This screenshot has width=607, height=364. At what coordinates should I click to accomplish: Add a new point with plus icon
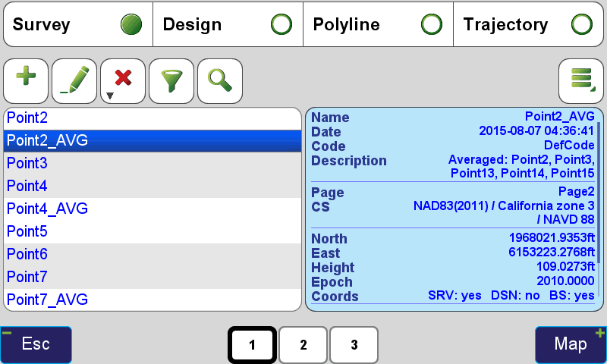(26, 81)
